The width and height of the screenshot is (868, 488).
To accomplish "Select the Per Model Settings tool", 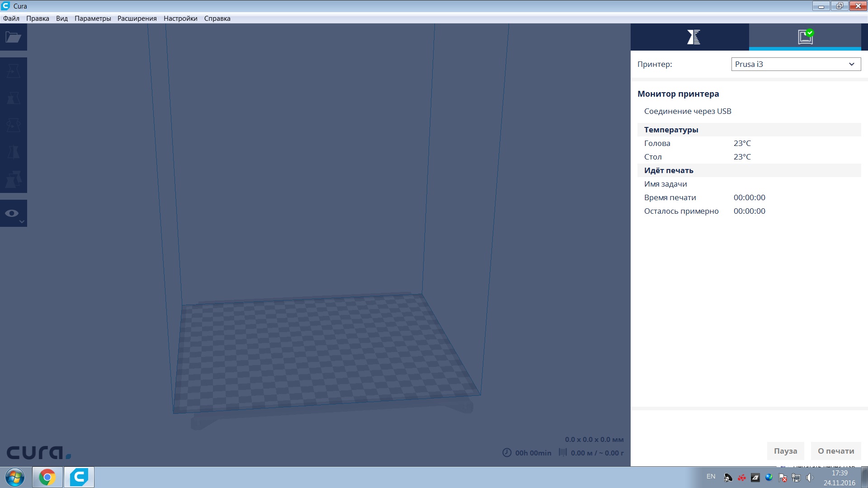I will point(13,179).
